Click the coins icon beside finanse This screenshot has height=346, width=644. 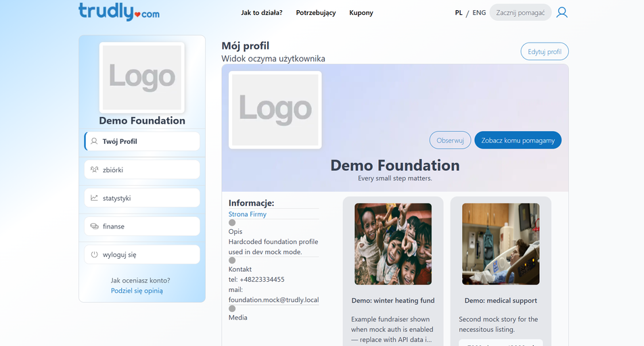[94, 226]
